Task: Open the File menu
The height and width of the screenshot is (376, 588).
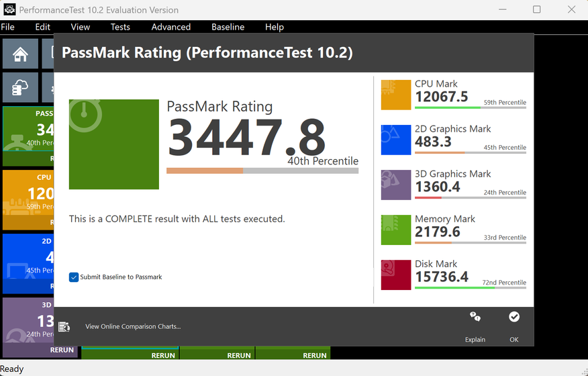Action: coord(8,27)
